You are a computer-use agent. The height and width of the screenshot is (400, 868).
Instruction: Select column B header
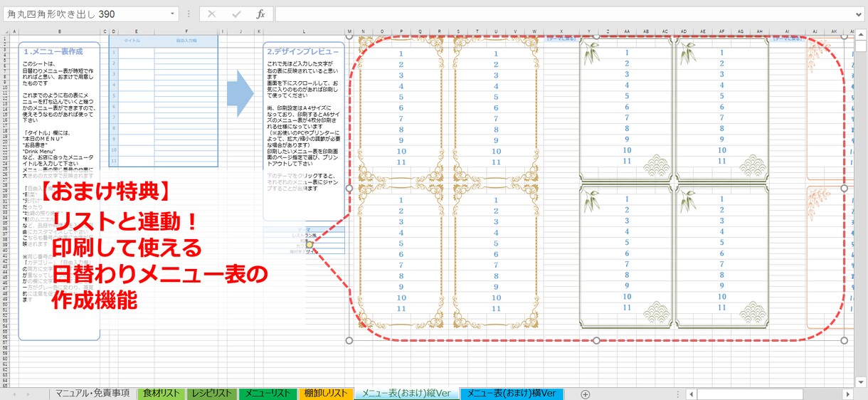(x=59, y=32)
